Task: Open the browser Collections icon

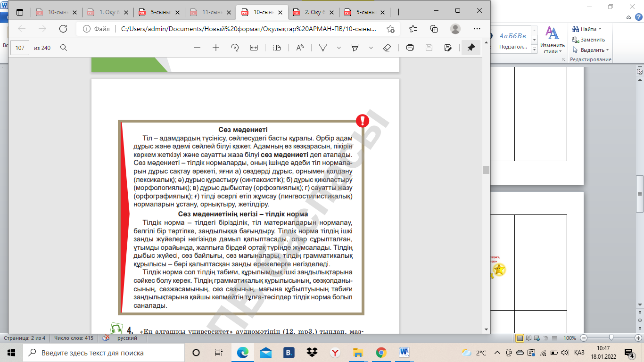Action: 434,29
